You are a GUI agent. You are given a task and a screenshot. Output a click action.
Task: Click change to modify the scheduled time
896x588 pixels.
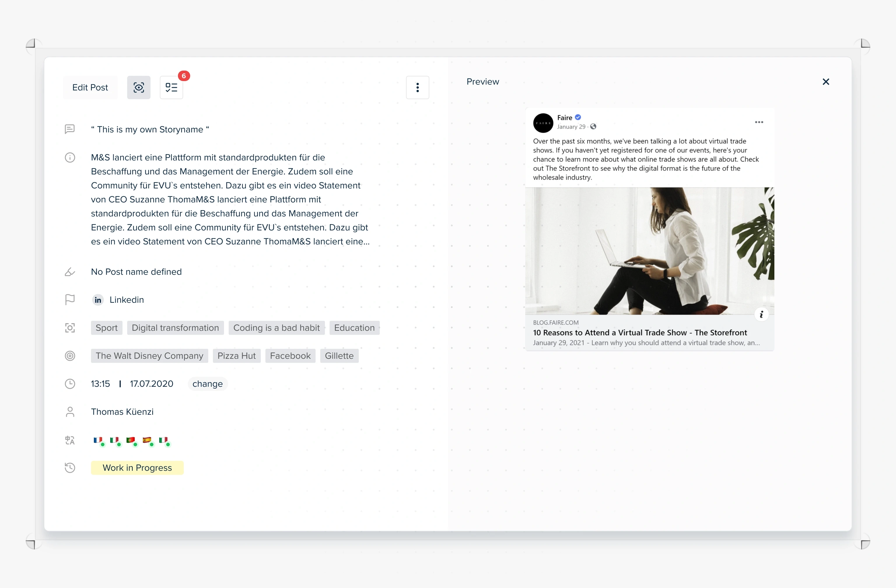pos(208,384)
